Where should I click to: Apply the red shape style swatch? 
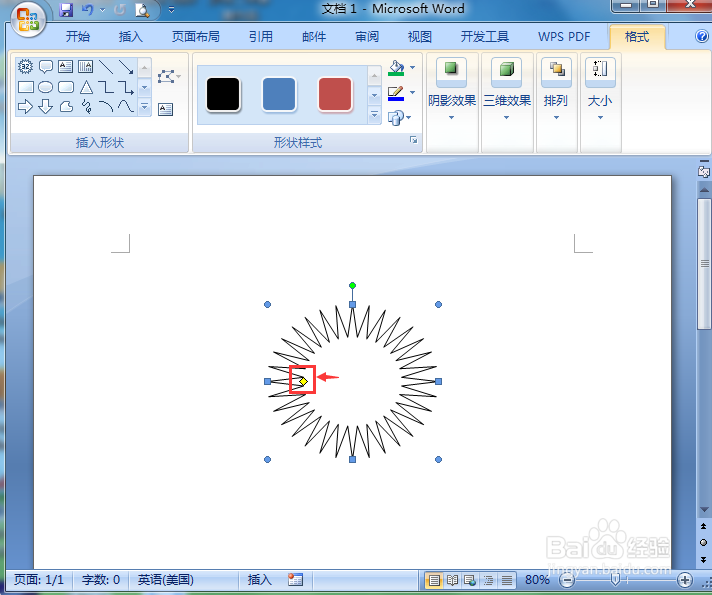pyautogui.click(x=335, y=94)
